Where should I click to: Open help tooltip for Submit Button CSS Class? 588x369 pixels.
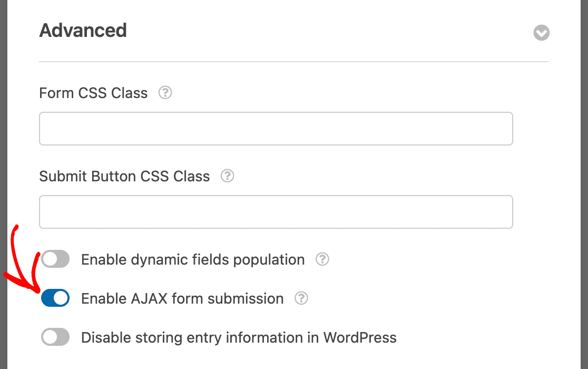coord(227,176)
